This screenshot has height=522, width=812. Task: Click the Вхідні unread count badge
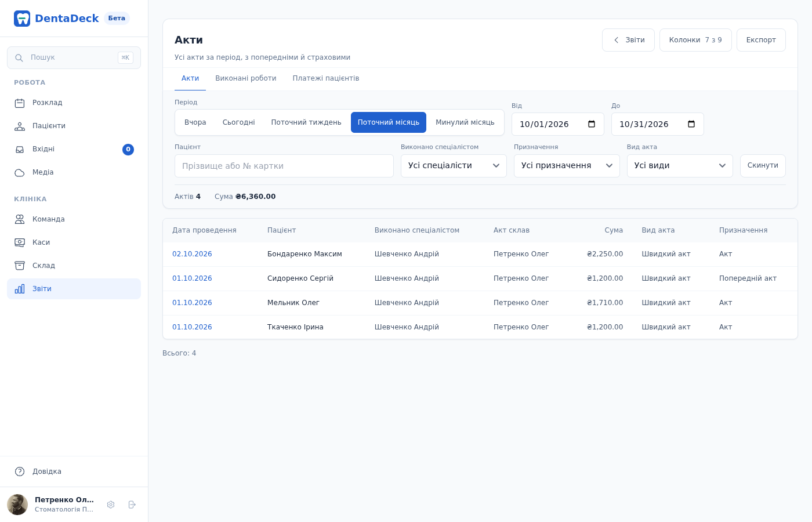(128, 150)
